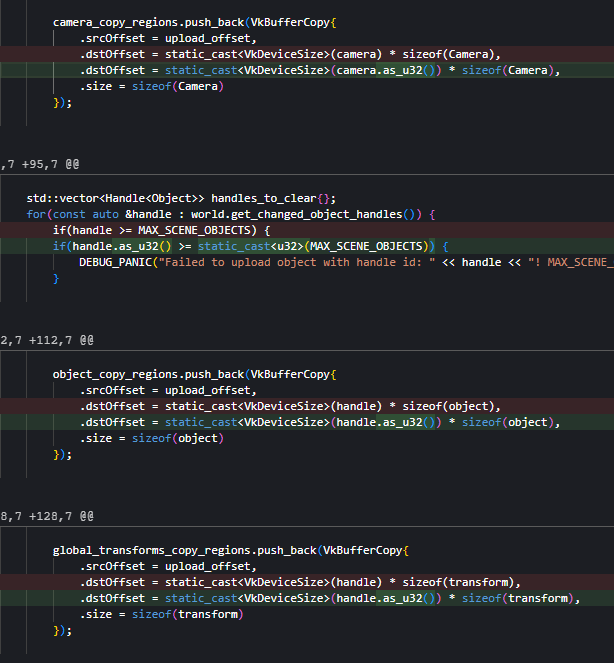The width and height of the screenshot is (614, 663).
Task: Select removed line with (camera) * sizeof(Camera)
Action: click(290, 54)
